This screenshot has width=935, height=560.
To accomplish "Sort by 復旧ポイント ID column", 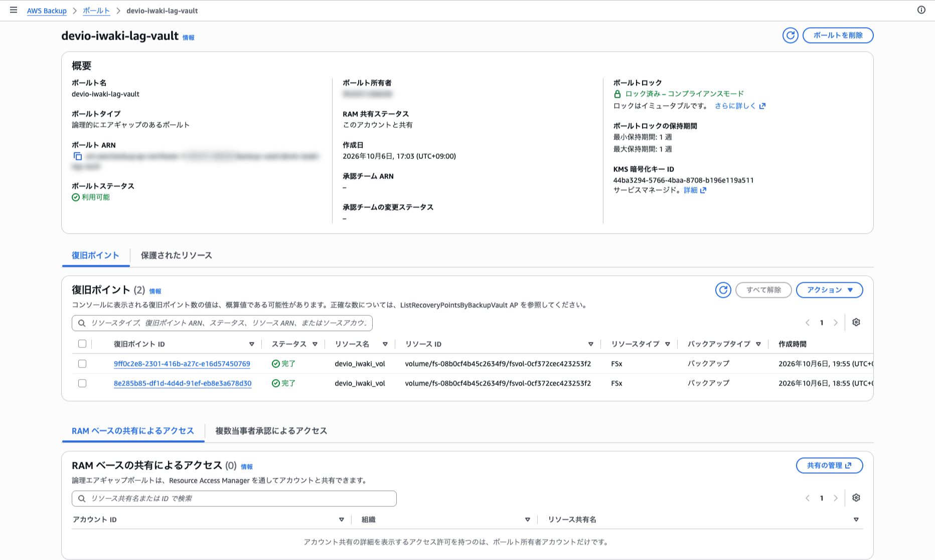I will pyautogui.click(x=252, y=344).
